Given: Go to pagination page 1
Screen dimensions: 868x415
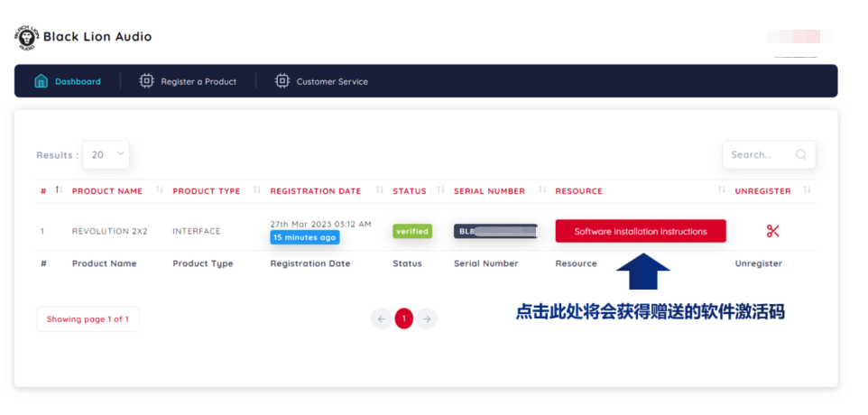Looking at the screenshot, I should [403, 318].
